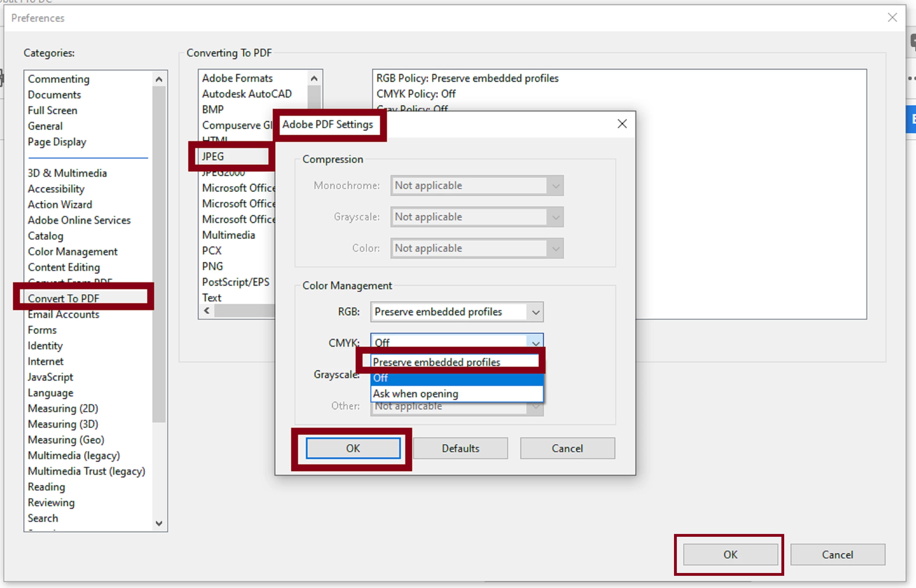The image size is (916, 588).
Task: Open the Color Management category
Action: tap(73, 252)
